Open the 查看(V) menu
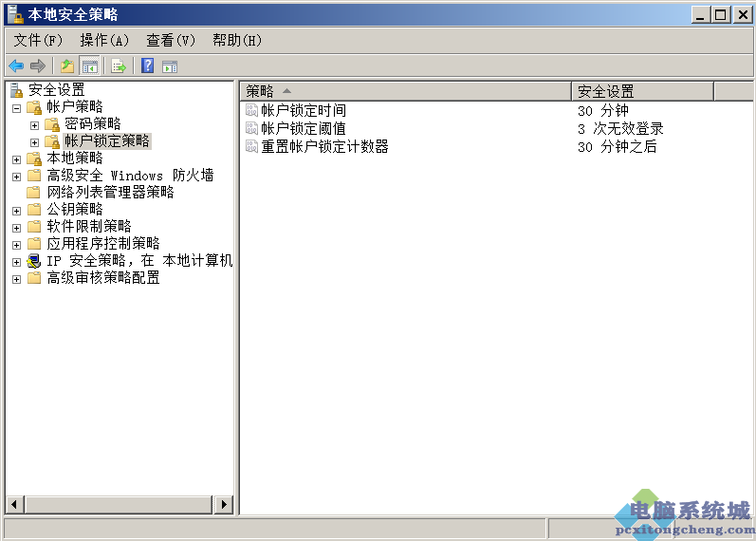Image resolution: width=756 pixels, height=541 pixels. 171,40
